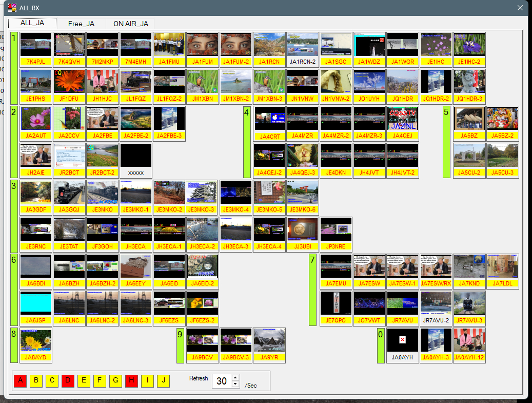
Task: Click the JF1DFU orange flower thumbnail
Action: [x=69, y=82]
